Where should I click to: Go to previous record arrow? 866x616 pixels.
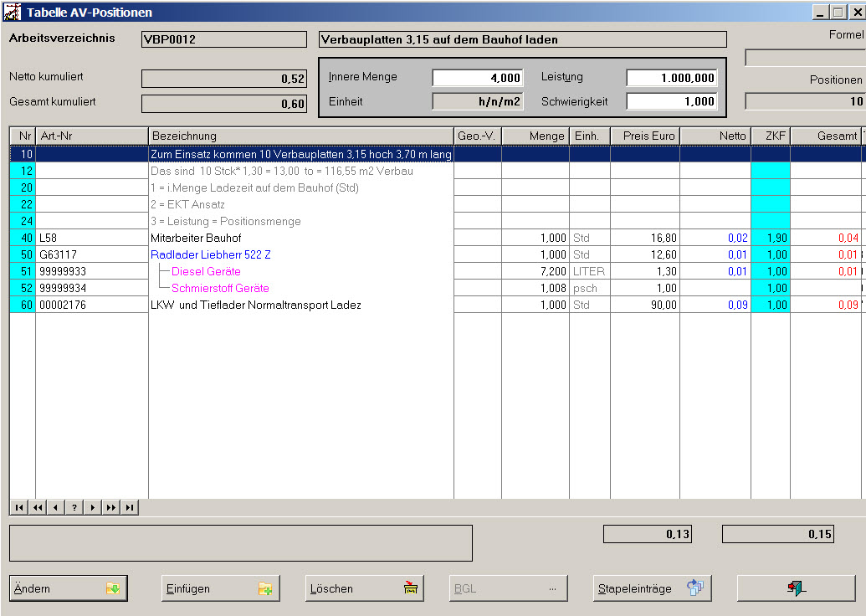click(x=55, y=507)
